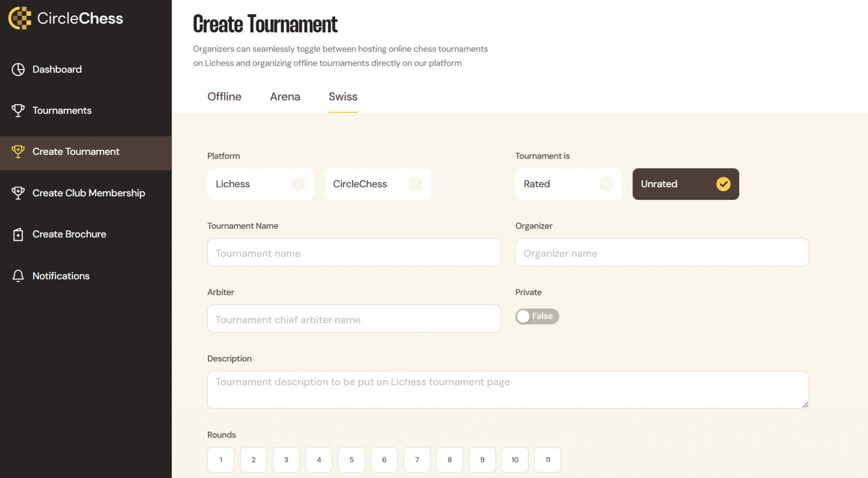Click the Create Club Membership trophy icon
This screenshot has height=478, width=868.
click(18, 193)
